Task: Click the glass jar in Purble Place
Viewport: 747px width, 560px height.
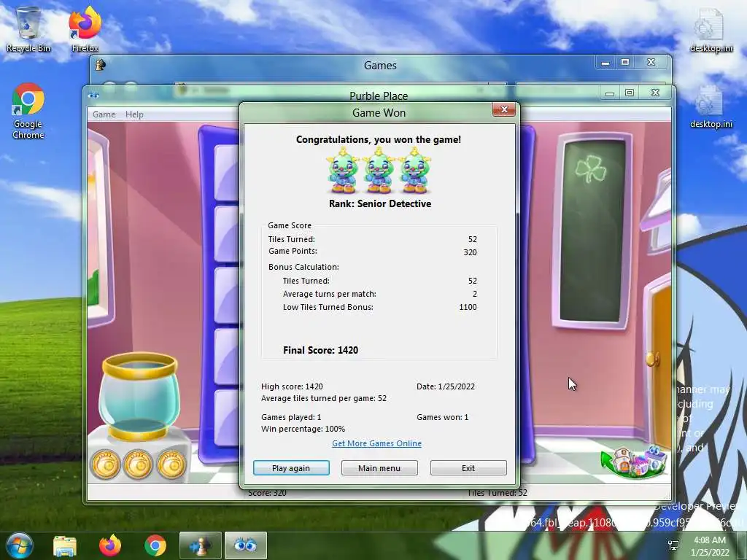Action: click(139, 396)
